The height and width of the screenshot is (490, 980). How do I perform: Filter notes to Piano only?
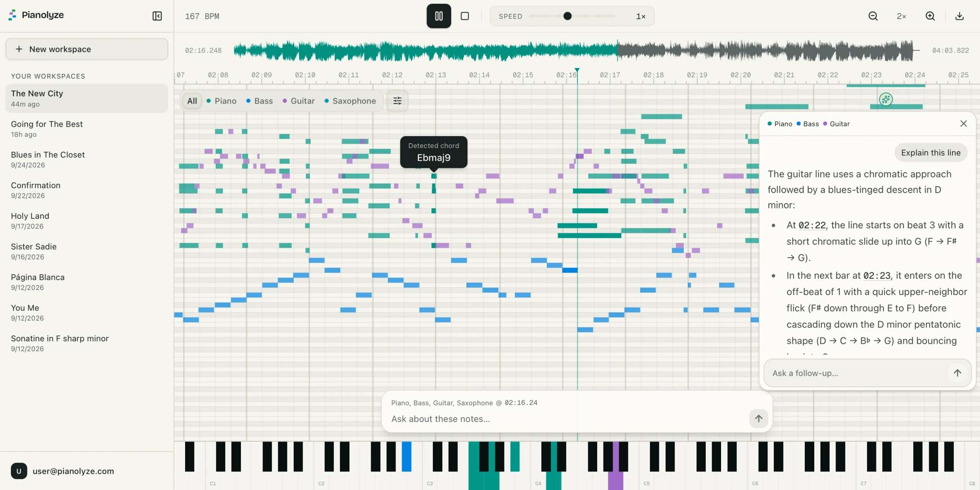221,101
